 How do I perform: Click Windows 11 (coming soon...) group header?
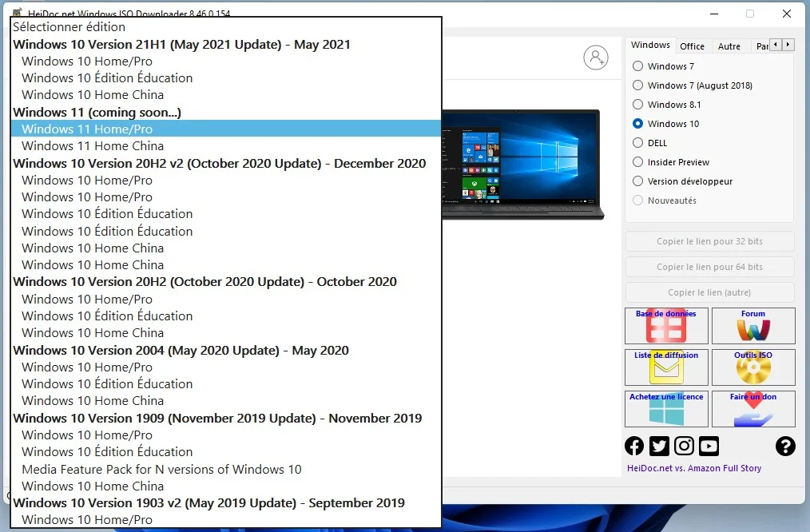pyautogui.click(x=226, y=112)
